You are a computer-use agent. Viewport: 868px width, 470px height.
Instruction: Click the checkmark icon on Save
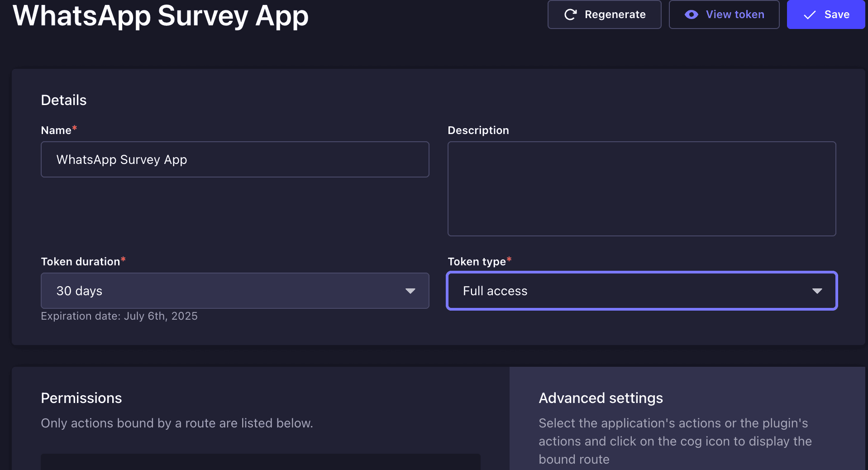pos(810,15)
